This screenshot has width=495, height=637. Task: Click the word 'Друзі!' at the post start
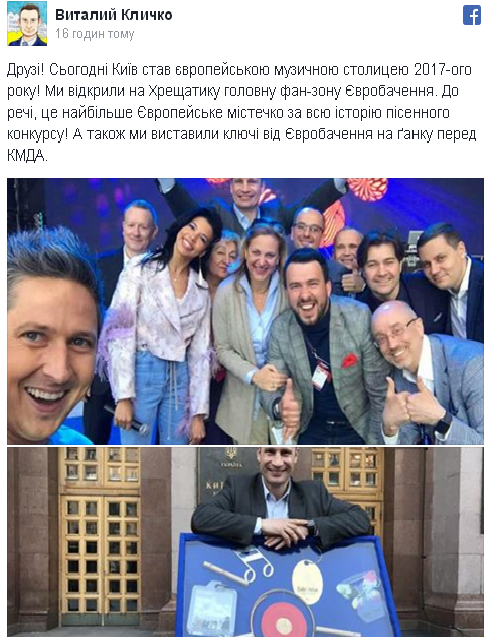pos(25,70)
